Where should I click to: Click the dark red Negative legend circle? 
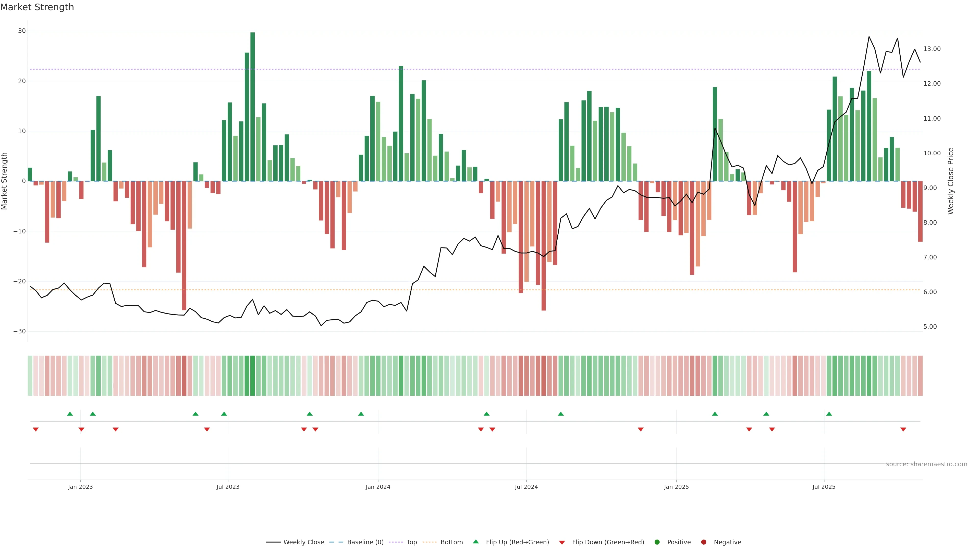[703, 542]
